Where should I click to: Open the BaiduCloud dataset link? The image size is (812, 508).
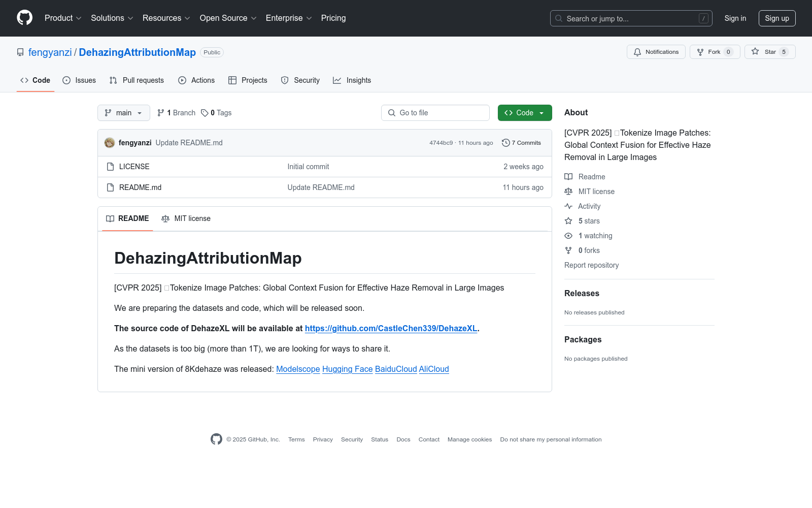pyautogui.click(x=396, y=369)
